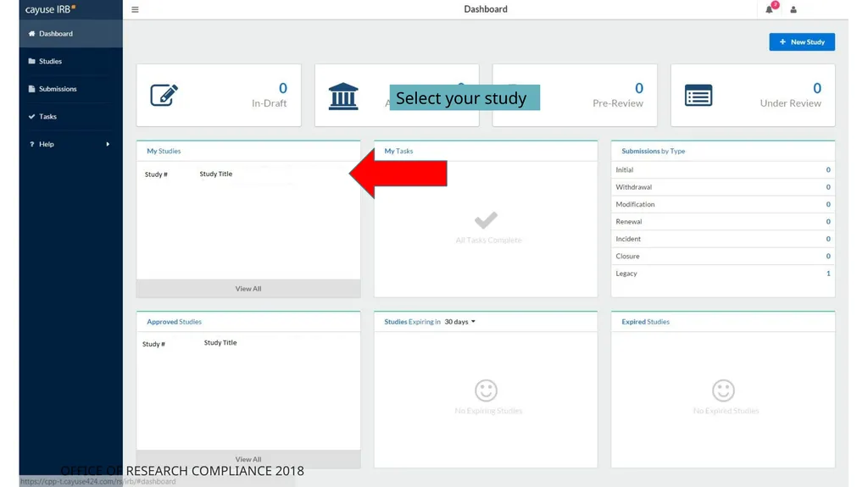Click the Dashboard home icon

point(31,34)
